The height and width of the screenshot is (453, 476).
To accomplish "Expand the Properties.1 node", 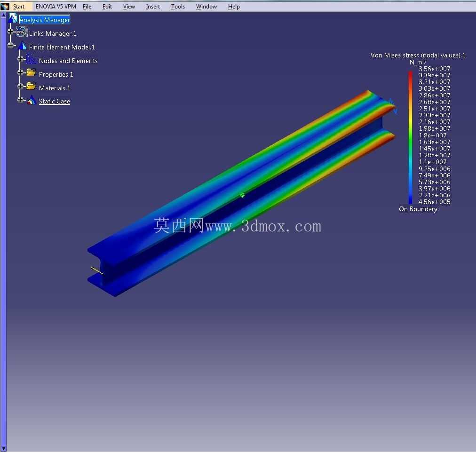I will pos(20,72).
